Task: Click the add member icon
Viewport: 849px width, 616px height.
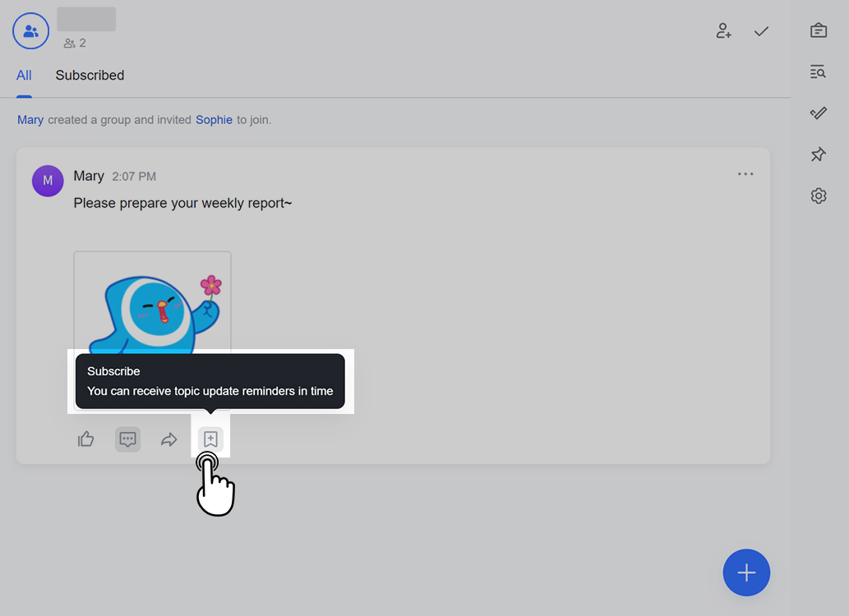Action: pos(723,31)
